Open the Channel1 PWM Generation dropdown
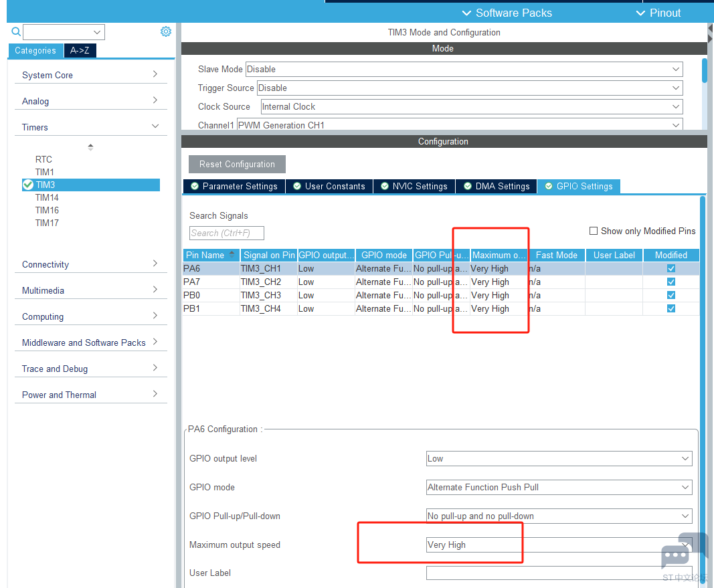The image size is (714, 588). 460,124
